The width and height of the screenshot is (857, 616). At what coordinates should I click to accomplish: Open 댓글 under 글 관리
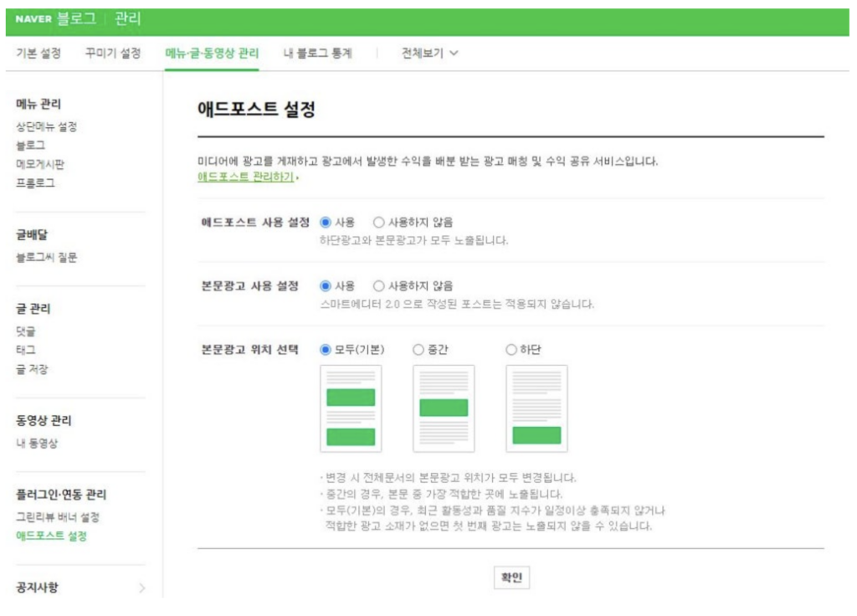pos(26,331)
